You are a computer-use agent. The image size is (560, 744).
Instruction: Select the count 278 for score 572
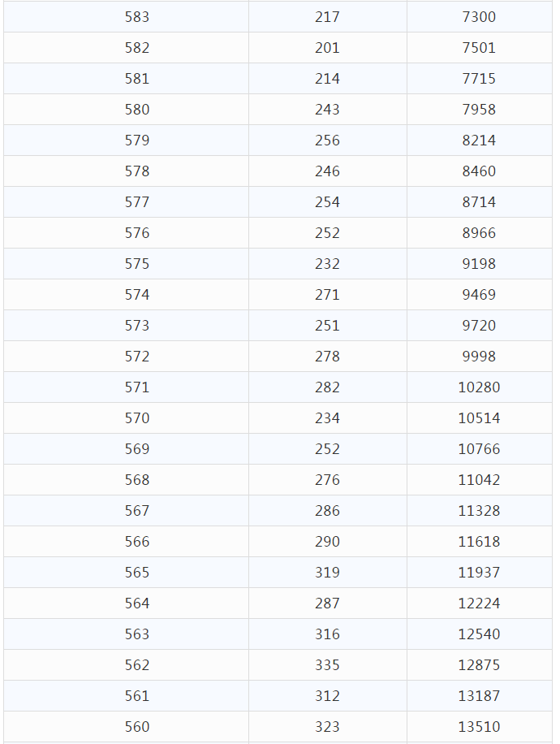coord(327,357)
